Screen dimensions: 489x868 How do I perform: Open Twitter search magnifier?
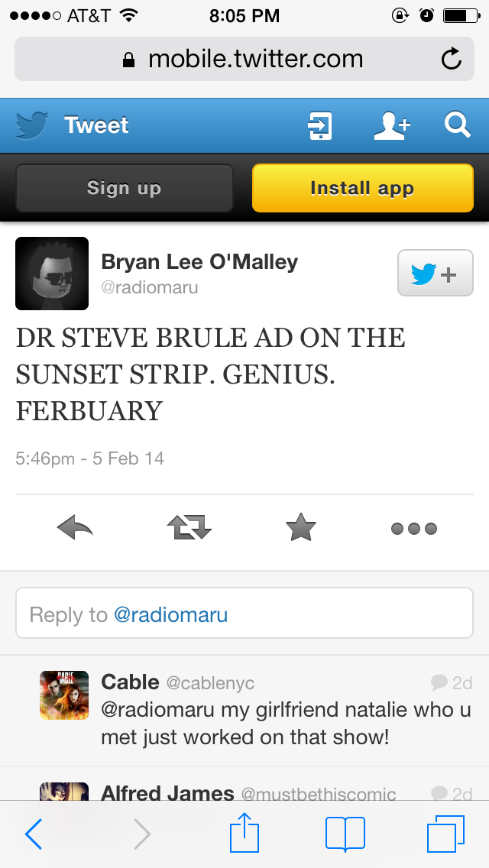(457, 125)
